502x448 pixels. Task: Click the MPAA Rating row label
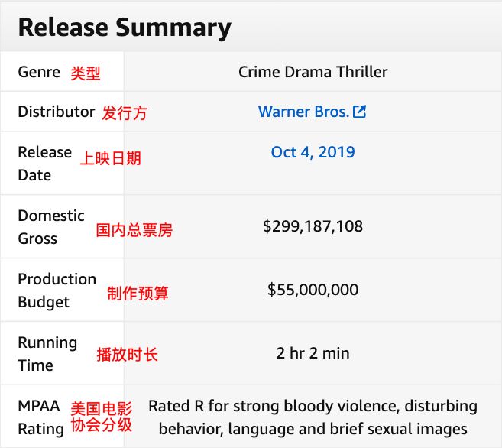point(40,417)
